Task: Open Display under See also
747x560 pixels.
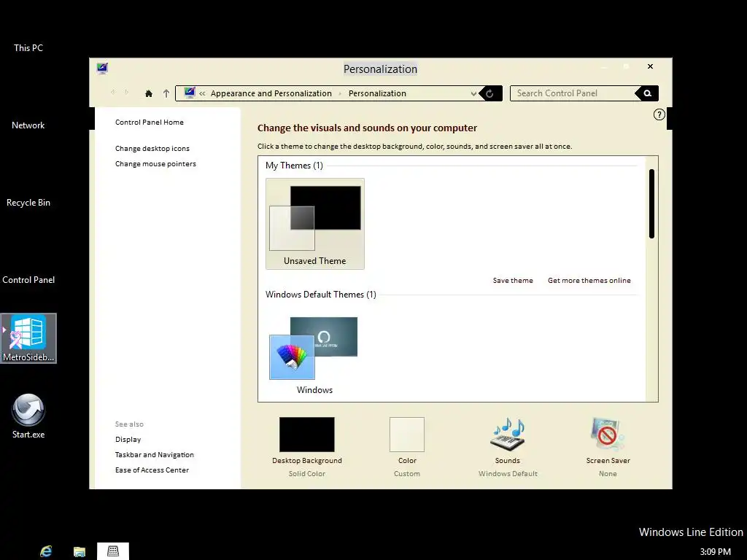Action: pos(128,440)
